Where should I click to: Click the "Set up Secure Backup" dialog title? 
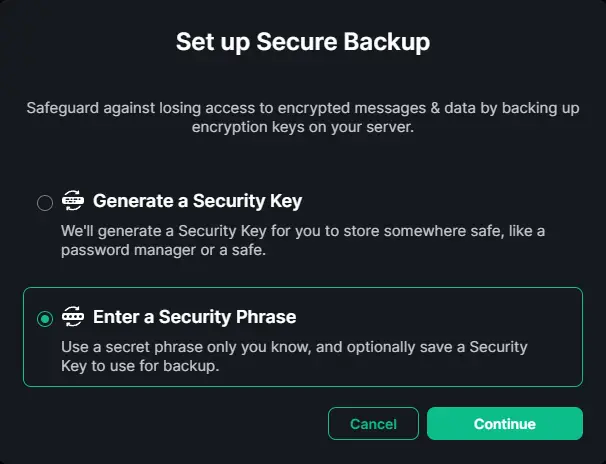tap(303, 41)
